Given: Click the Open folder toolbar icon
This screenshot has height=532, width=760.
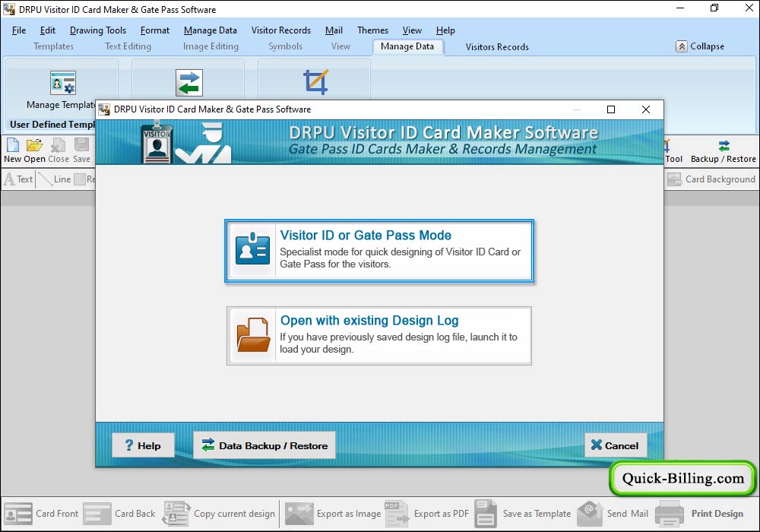Looking at the screenshot, I should [34, 145].
